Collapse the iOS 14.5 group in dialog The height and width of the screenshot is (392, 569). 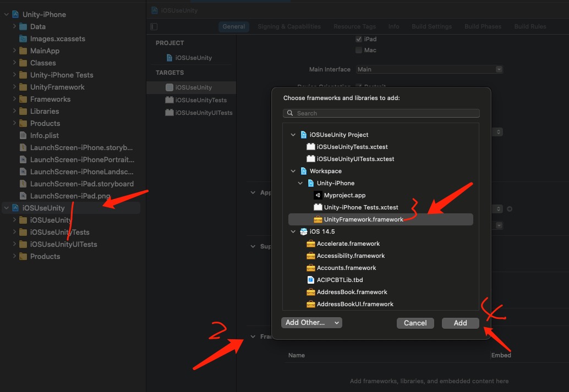[293, 231]
